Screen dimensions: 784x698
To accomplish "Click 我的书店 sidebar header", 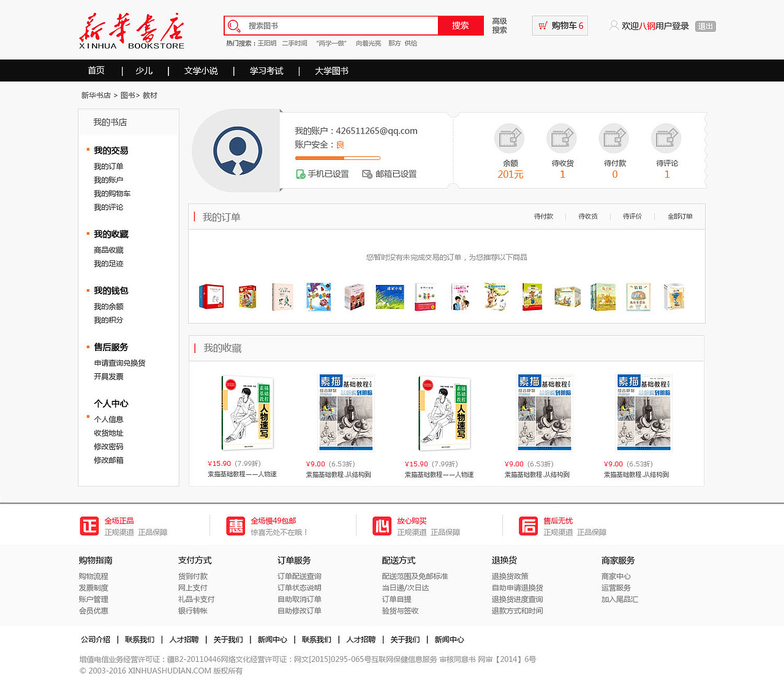I will (110, 123).
